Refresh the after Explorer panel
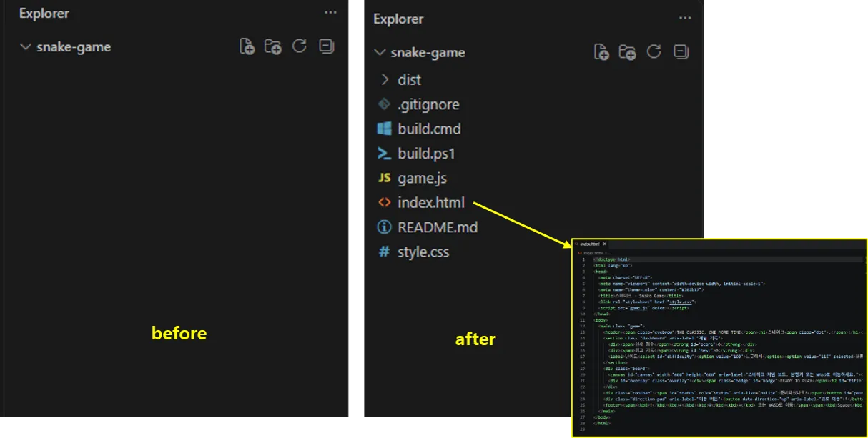Viewport: 868px width, 438px height. (654, 51)
